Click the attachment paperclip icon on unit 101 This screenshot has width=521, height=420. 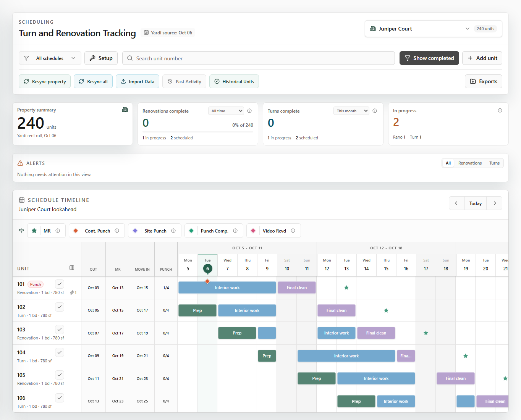point(72,292)
